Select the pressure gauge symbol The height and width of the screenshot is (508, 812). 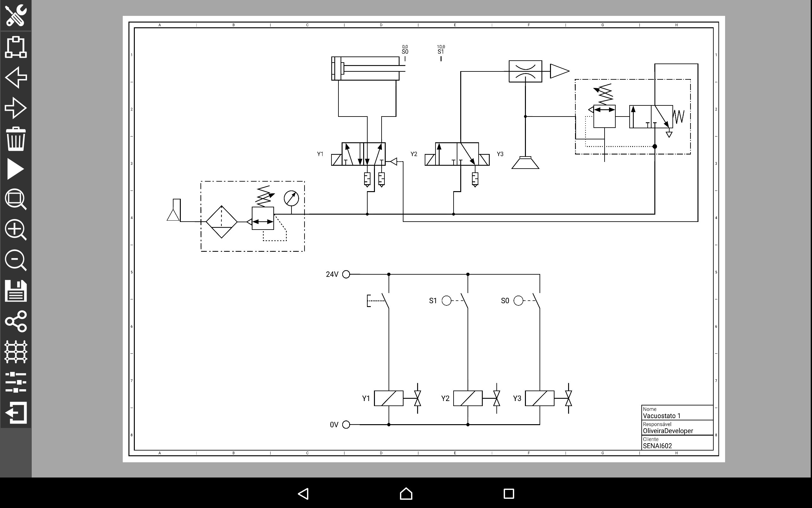[x=291, y=198]
